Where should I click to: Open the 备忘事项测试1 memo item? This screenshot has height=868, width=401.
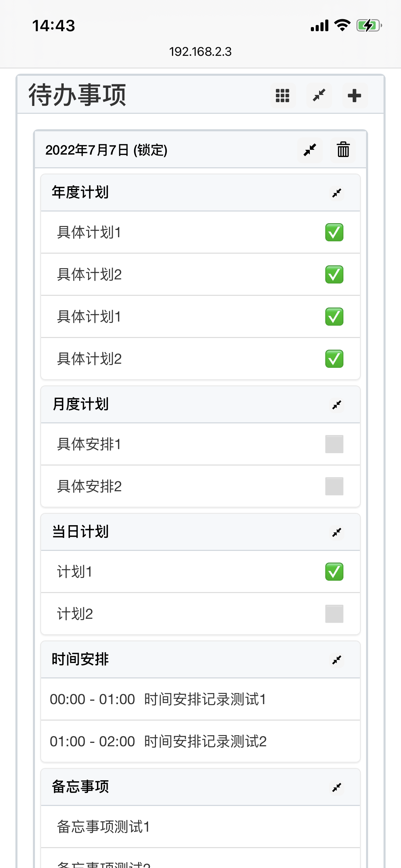(x=104, y=827)
